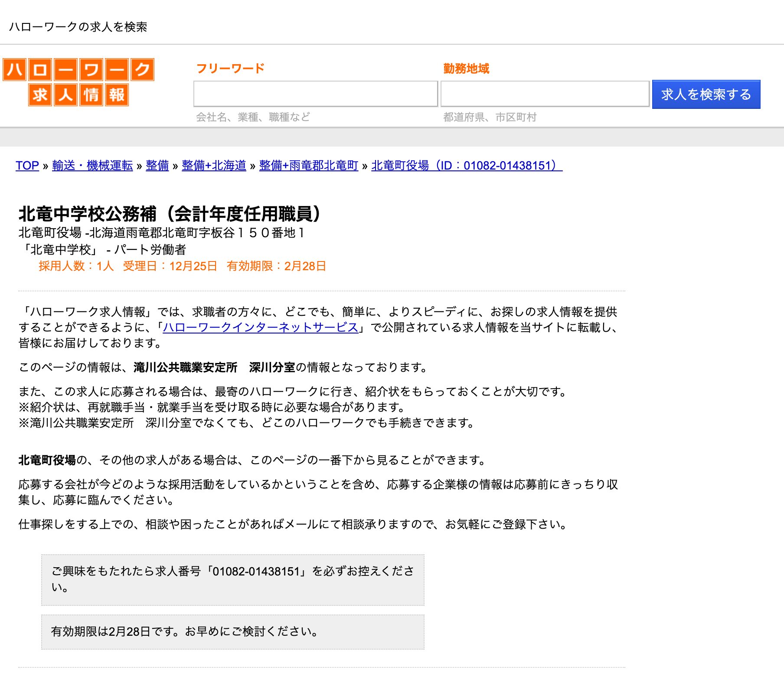Go to TOP via the breadcrumb

coord(27,165)
